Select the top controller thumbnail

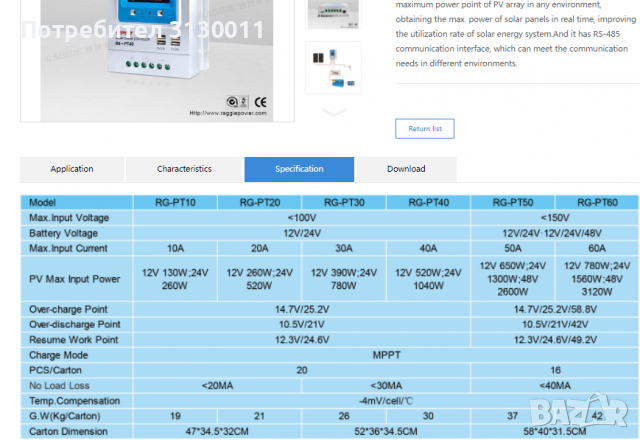pos(333,12)
